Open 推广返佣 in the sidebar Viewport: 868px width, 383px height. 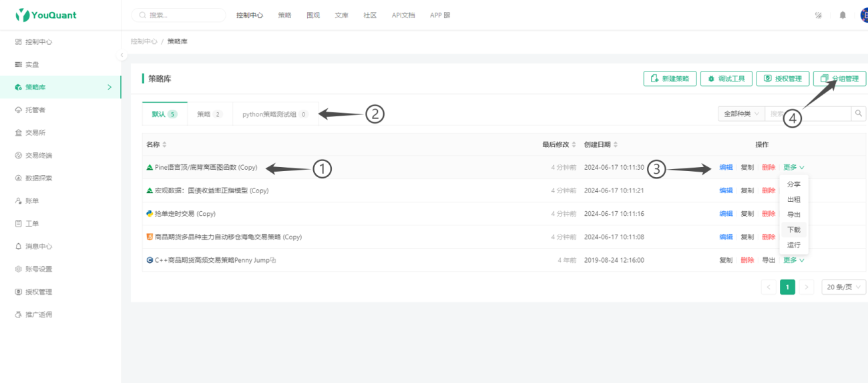60,315
